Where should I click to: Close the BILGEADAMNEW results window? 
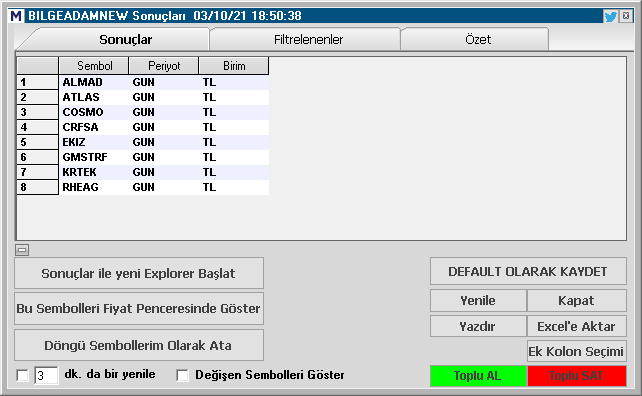coord(626,16)
